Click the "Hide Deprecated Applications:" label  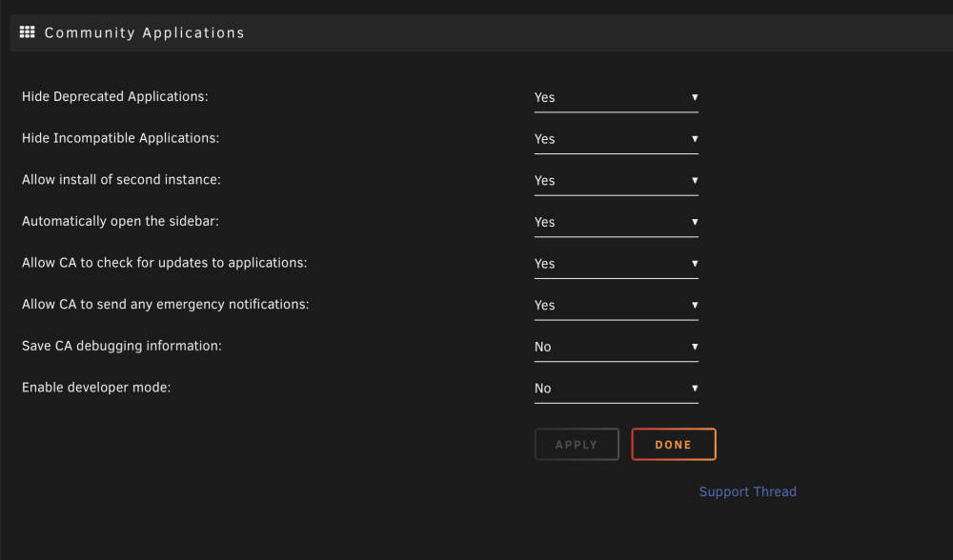pyautogui.click(x=115, y=96)
